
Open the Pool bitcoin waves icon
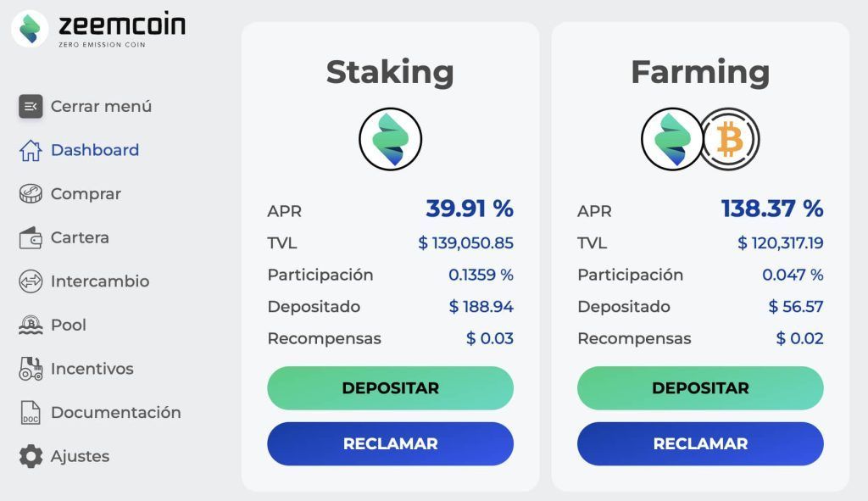click(x=31, y=325)
